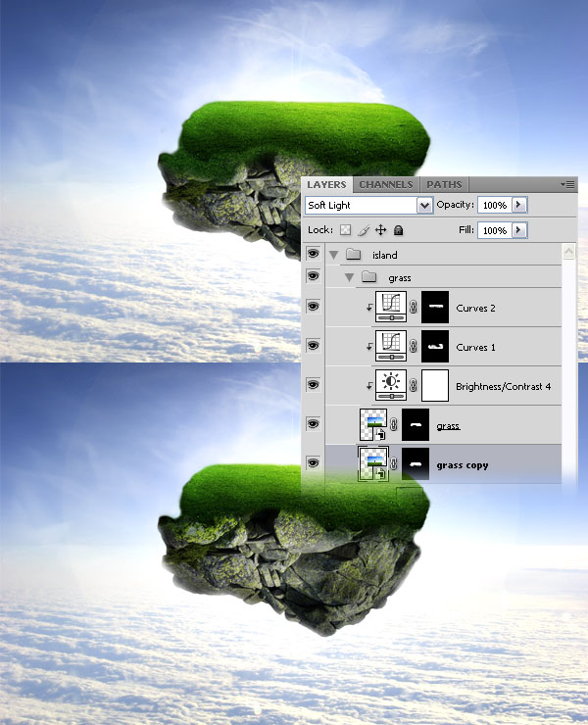
Task: Toggle grass layer mask link icon
Action: pyautogui.click(x=394, y=424)
